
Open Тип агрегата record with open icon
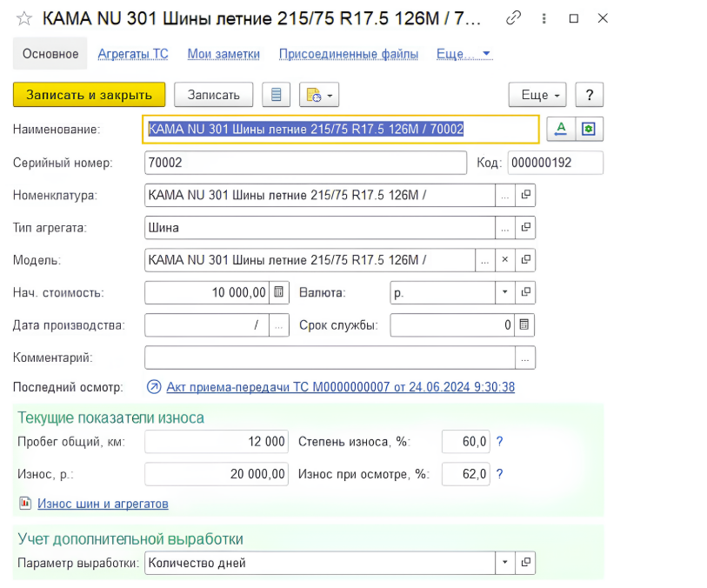pyautogui.click(x=525, y=228)
